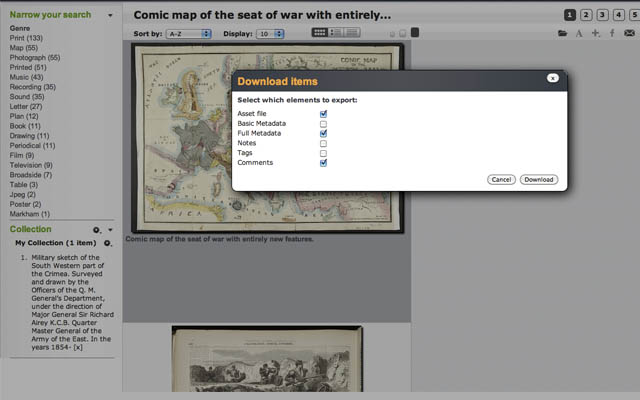Choose the smallest thumbnail size icon
The image size is (640, 400).
pyautogui.click(x=392, y=34)
